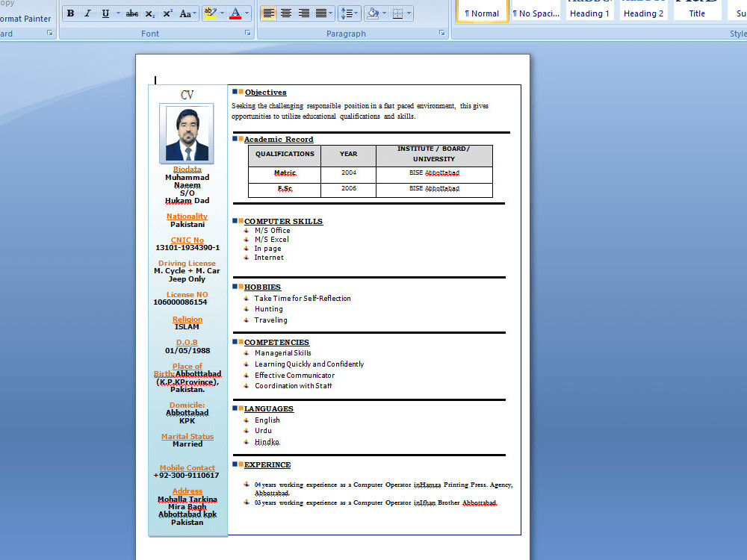The height and width of the screenshot is (560, 747).
Task: Toggle Bold formatting
Action: point(70,13)
